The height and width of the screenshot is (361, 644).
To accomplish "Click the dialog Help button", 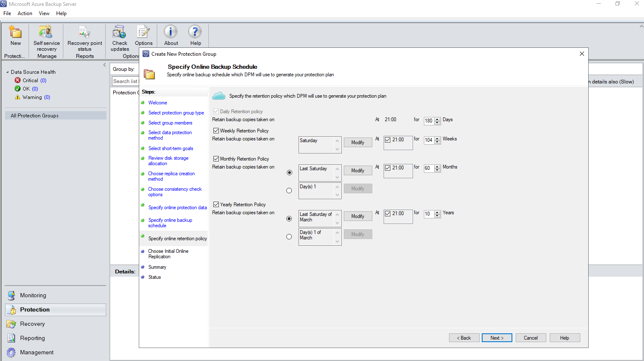I will point(565,338).
